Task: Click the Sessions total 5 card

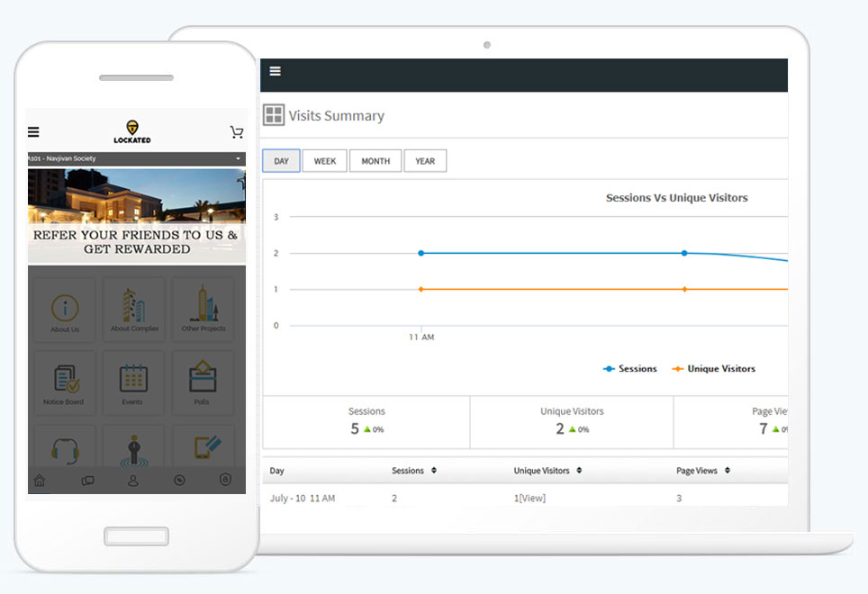Action: point(366,422)
